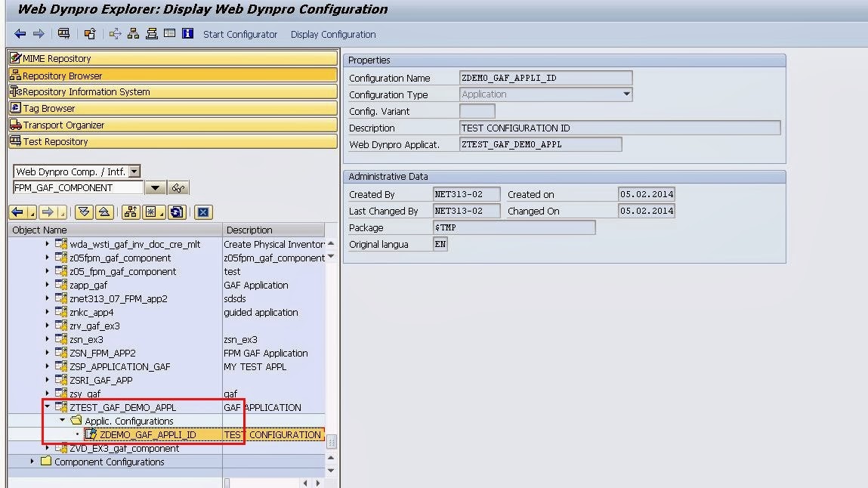868x488 pixels.
Task: Click the display object list icon
Action: (x=63, y=34)
